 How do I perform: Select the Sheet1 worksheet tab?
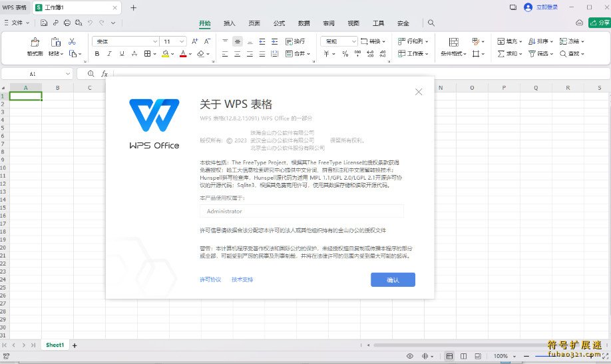pyautogui.click(x=55, y=345)
